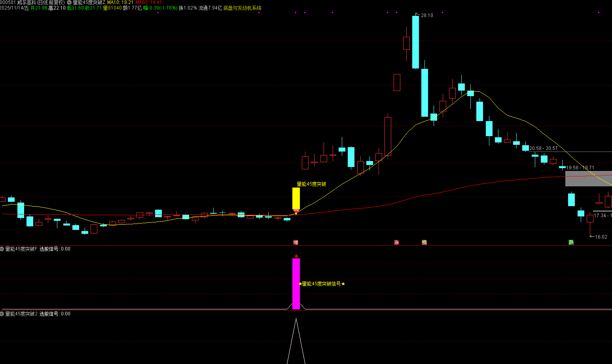Click the tallest cyan candlestick at the peak
The image size is (612, 364).
click(415, 42)
